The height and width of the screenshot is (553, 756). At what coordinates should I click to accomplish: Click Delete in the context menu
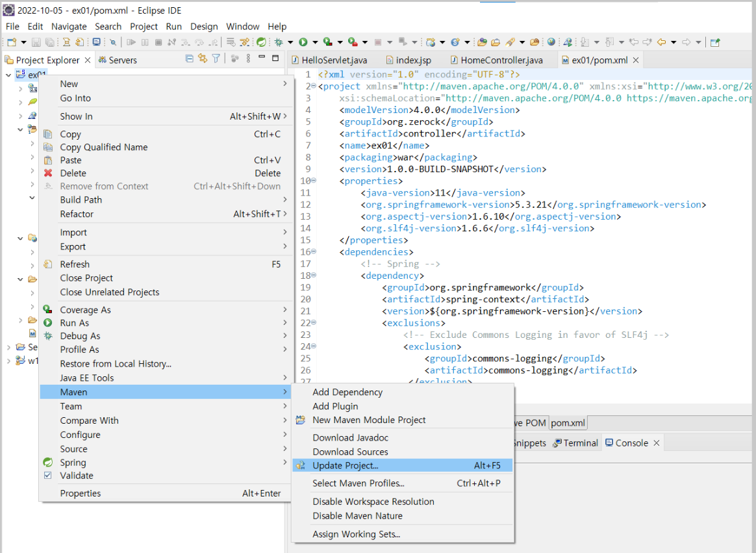[x=166, y=174]
